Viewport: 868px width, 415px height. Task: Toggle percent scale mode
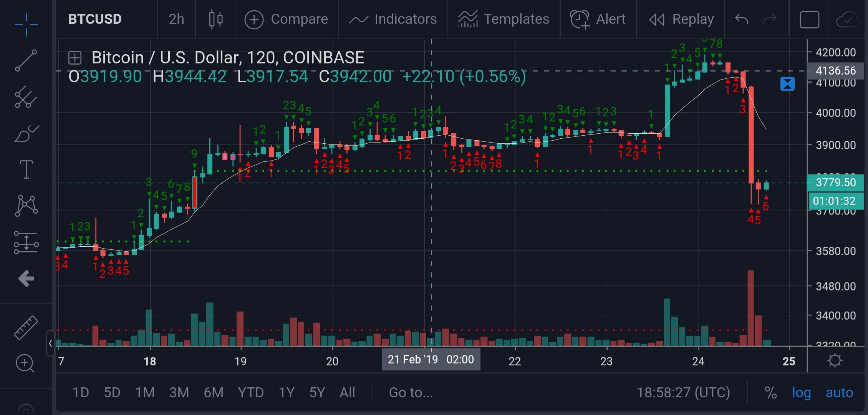tap(770, 393)
